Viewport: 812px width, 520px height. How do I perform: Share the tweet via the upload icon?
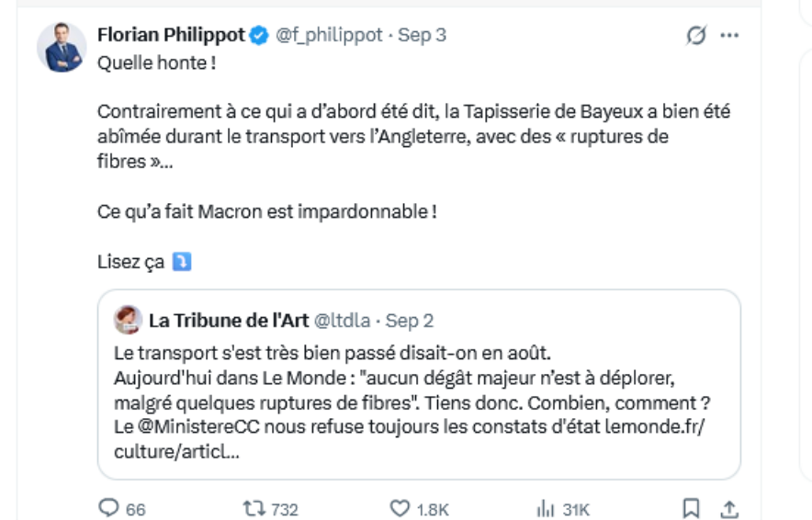(729, 509)
